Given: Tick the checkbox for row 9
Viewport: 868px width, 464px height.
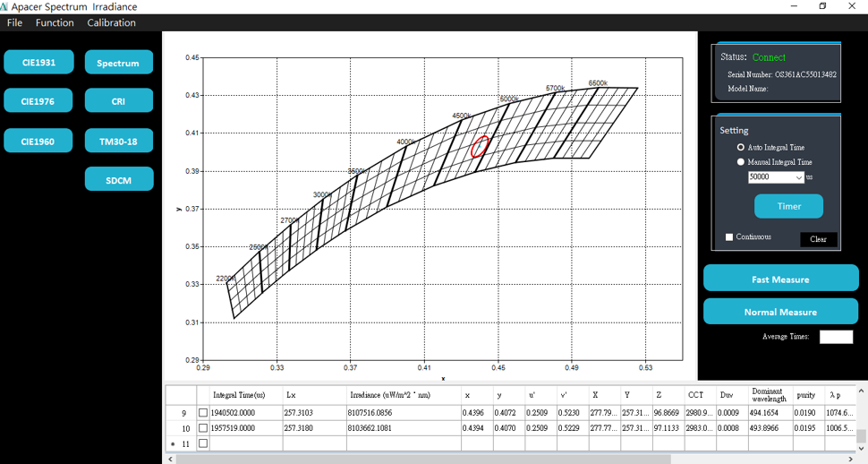Looking at the screenshot, I should pos(203,413).
